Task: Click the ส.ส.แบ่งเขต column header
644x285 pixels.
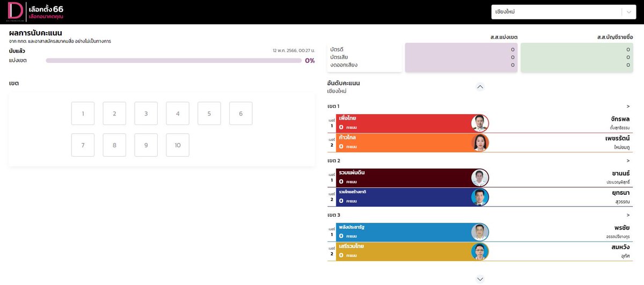Action: (x=504, y=37)
